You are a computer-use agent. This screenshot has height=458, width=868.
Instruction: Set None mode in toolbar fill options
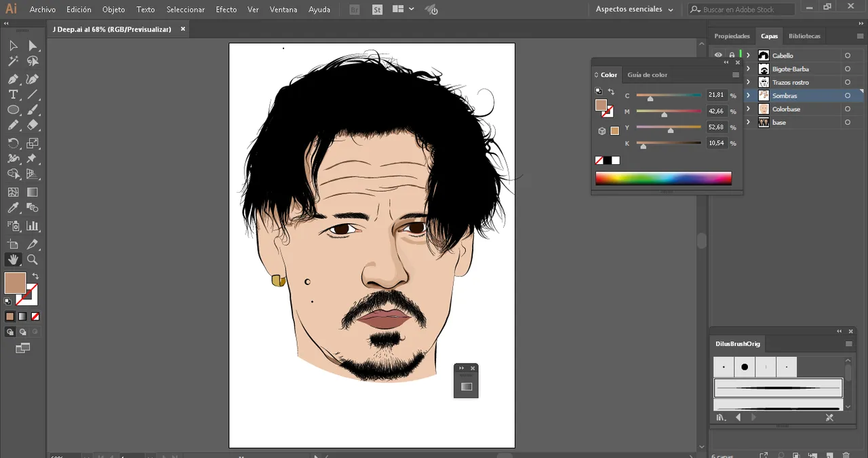(x=35, y=316)
